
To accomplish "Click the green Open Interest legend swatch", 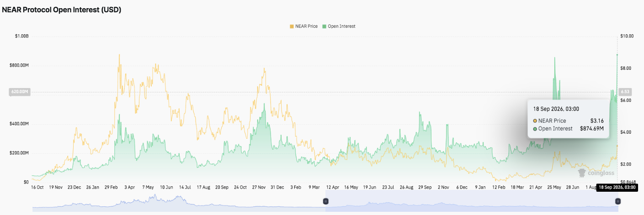I will click(325, 26).
